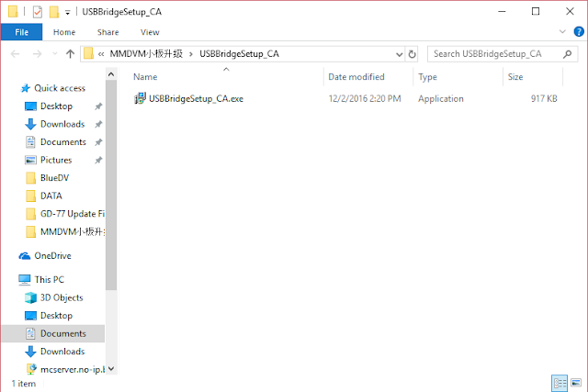Open pinned Documents under Quick access
The image size is (588, 392).
click(63, 142)
